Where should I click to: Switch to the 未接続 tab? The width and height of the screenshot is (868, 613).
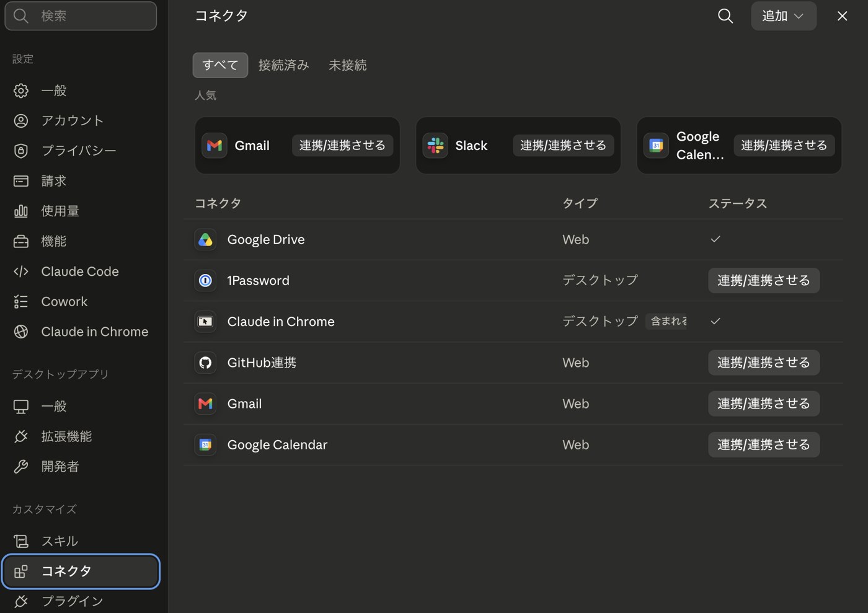click(x=347, y=65)
